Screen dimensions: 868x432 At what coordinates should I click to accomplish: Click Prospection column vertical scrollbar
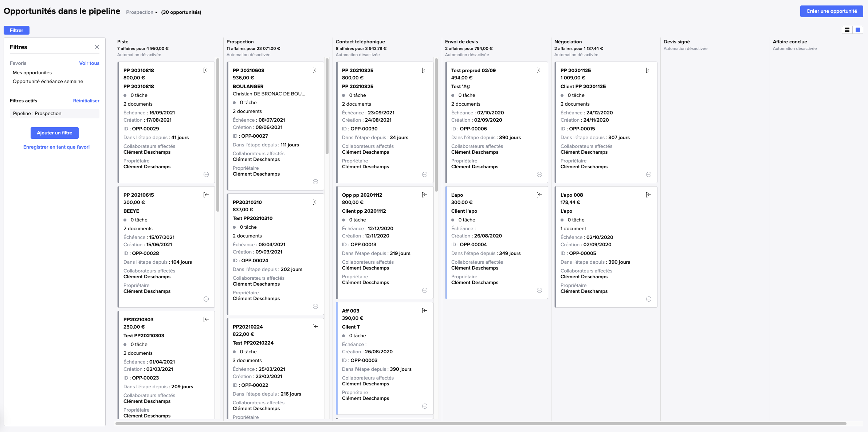pyautogui.click(x=327, y=106)
